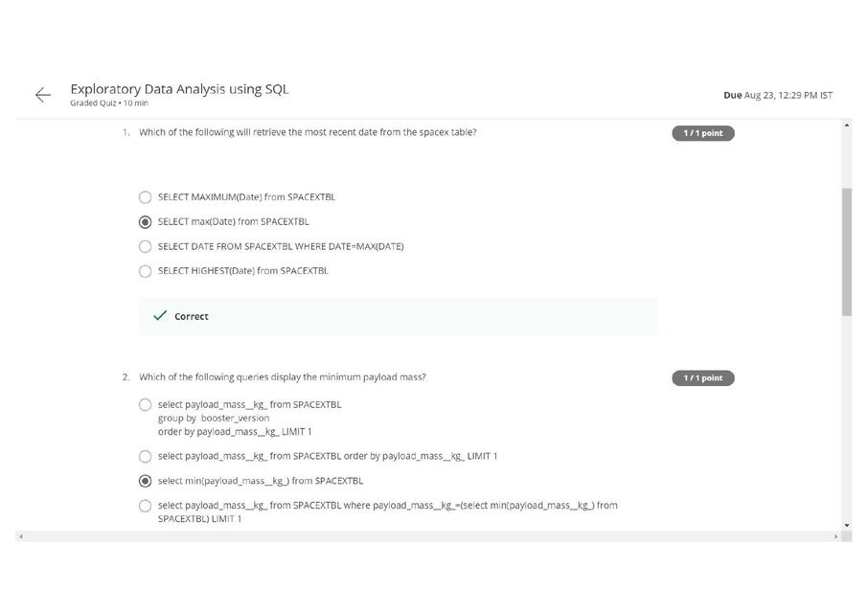Image resolution: width=868 pixels, height=613 pixels.
Task: Choose "SELECT DATE FROM SPACEXTBL WHERE DATE=MAX(DATE)"
Action: [145, 246]
